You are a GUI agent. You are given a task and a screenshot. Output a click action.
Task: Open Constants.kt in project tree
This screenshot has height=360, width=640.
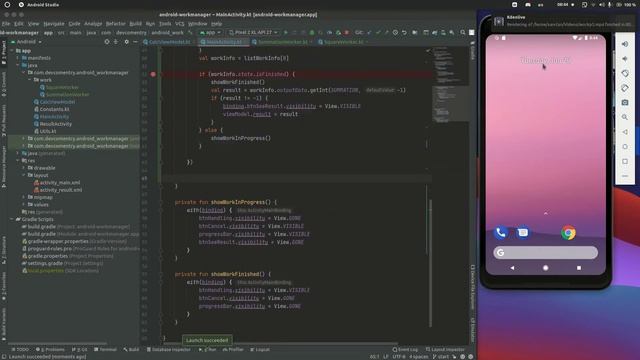coord(51,109)
